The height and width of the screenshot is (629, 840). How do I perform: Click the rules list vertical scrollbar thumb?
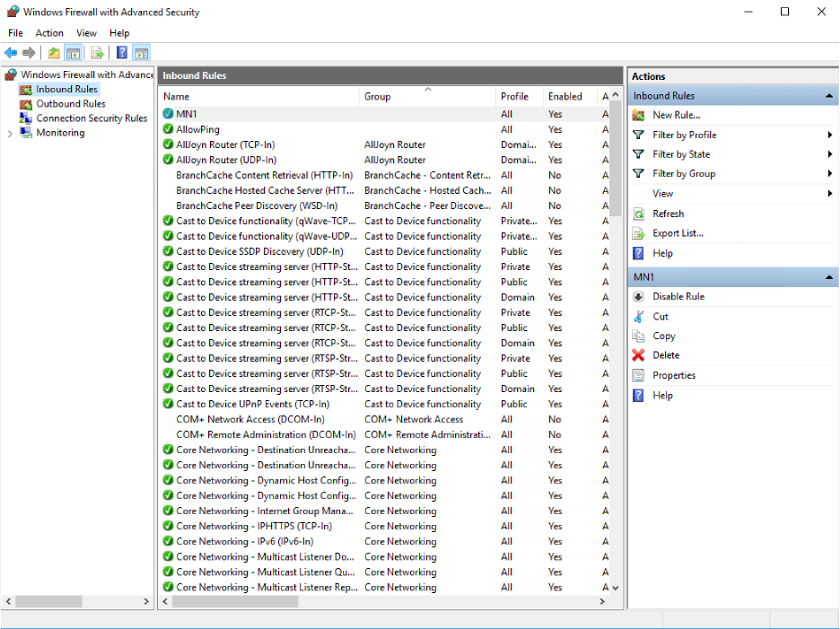coord(616,160)
